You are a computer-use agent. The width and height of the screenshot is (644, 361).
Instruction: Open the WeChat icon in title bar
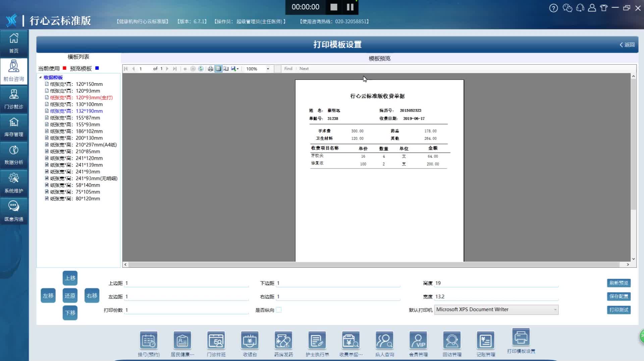[567, 8]
